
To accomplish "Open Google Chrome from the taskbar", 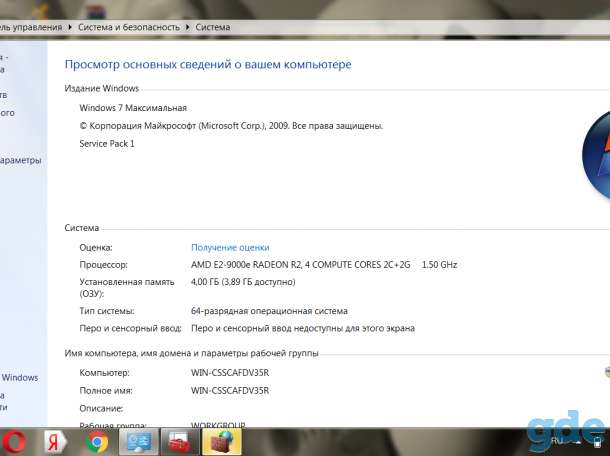I will pos(97,442).
